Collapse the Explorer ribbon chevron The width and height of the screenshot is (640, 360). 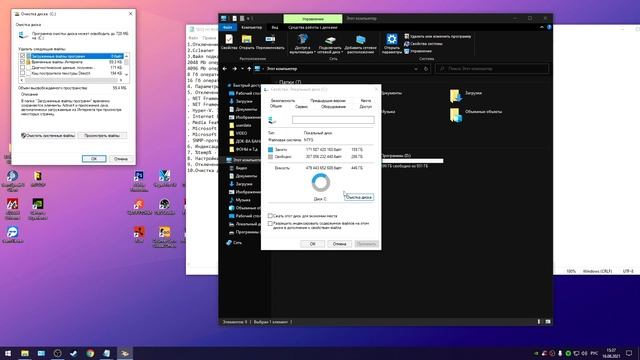click(542, 27)
